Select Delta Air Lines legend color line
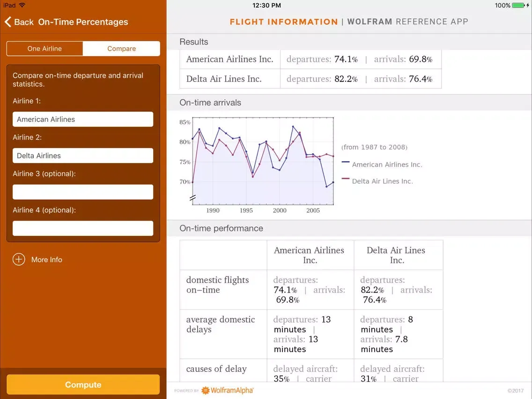This screenshot has width=532, height=399. point(346,178)
